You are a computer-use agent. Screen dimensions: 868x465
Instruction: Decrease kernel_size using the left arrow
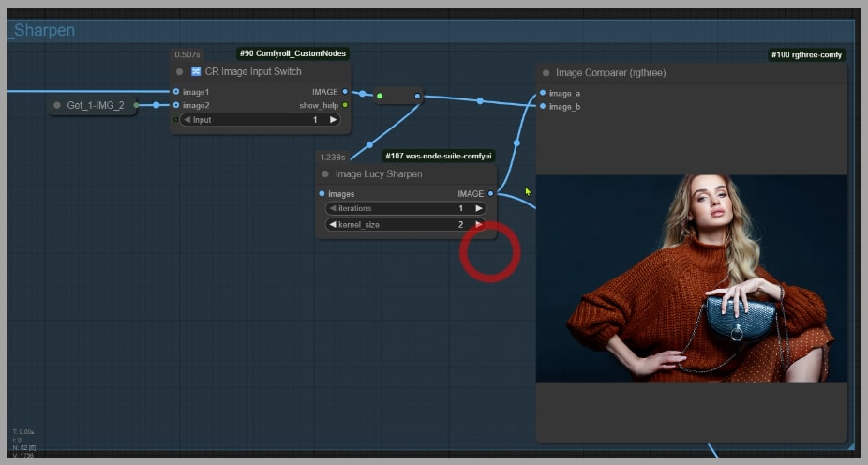pyautogui.click(x=333, y=225)
